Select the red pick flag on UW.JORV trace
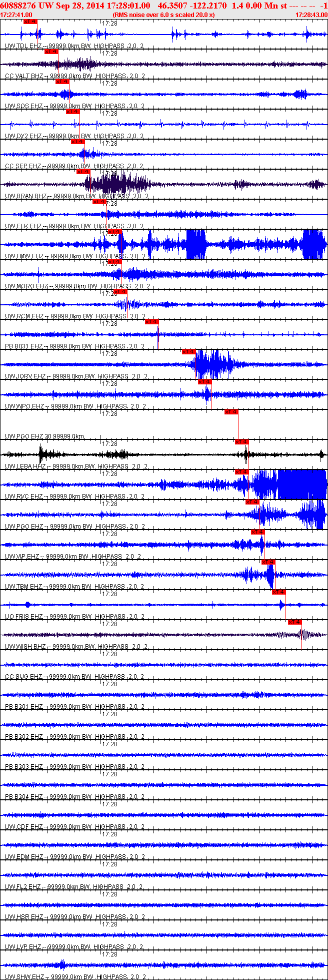The image size is (328, 980). (188, 352)
